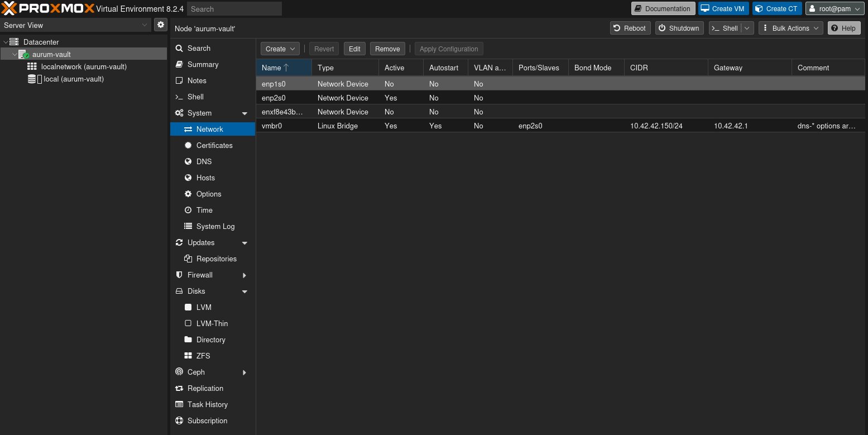Click the Repositories files icon
868x435 pixels.
pyautogui.click(x=188, y=259)
